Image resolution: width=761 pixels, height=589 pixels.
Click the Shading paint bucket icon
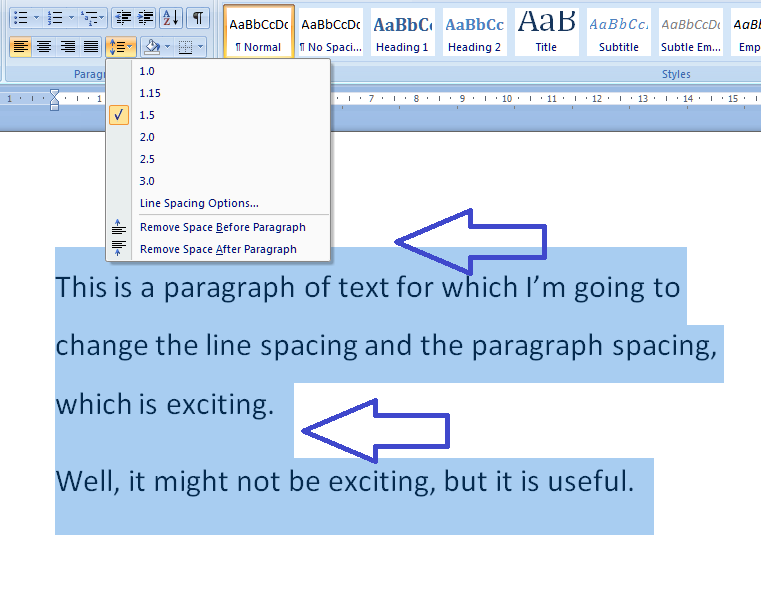151,46
